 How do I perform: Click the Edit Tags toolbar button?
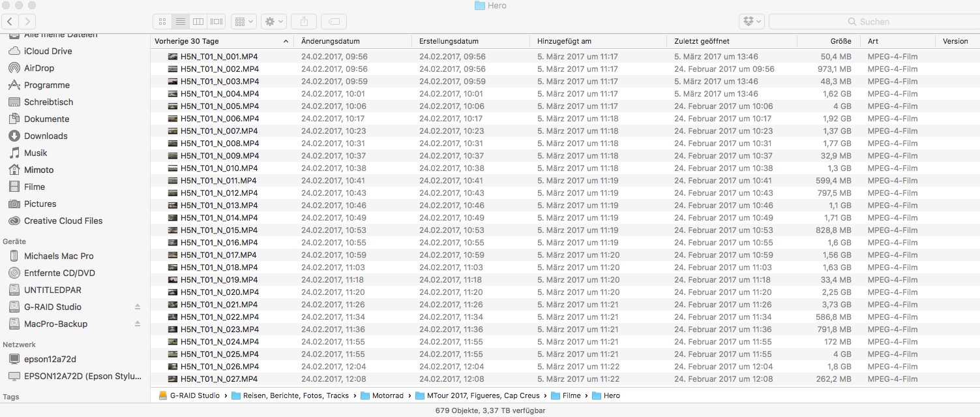click(334, 22)
